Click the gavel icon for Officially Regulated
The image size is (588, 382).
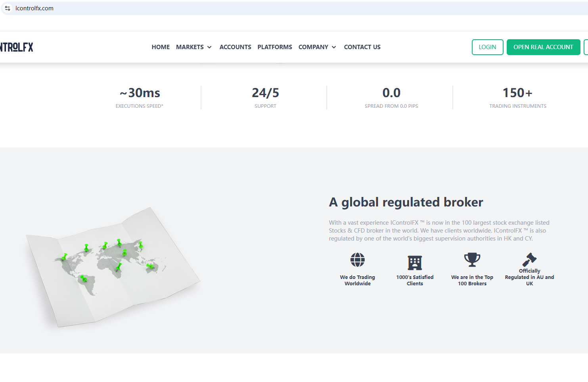pyautogui.click(x=529, y=260)
